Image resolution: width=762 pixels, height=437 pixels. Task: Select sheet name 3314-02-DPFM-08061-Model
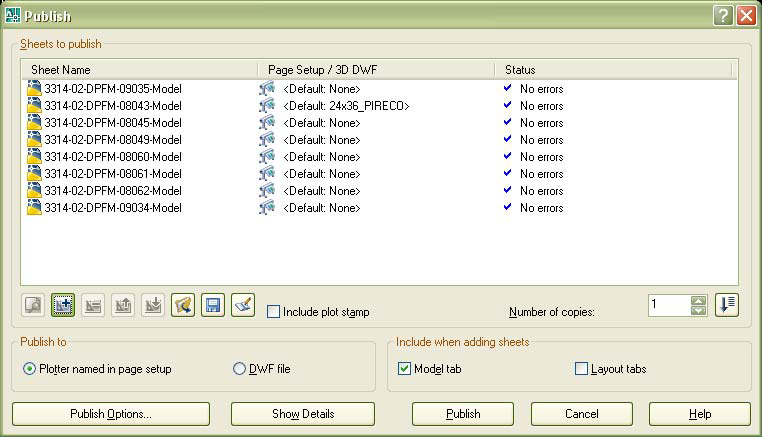(x=113, y=174)
